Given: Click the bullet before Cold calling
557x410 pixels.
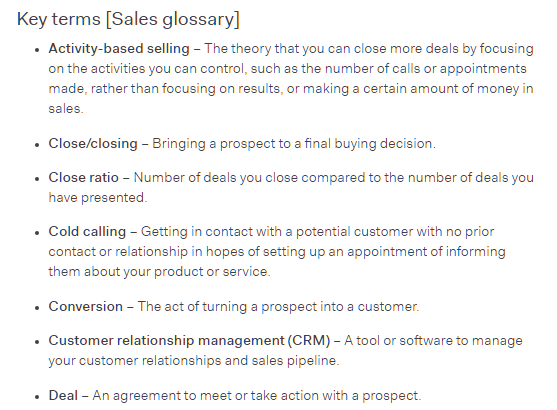Looking at the screenshot, I should pyautogui.click(x=37, y=233).
